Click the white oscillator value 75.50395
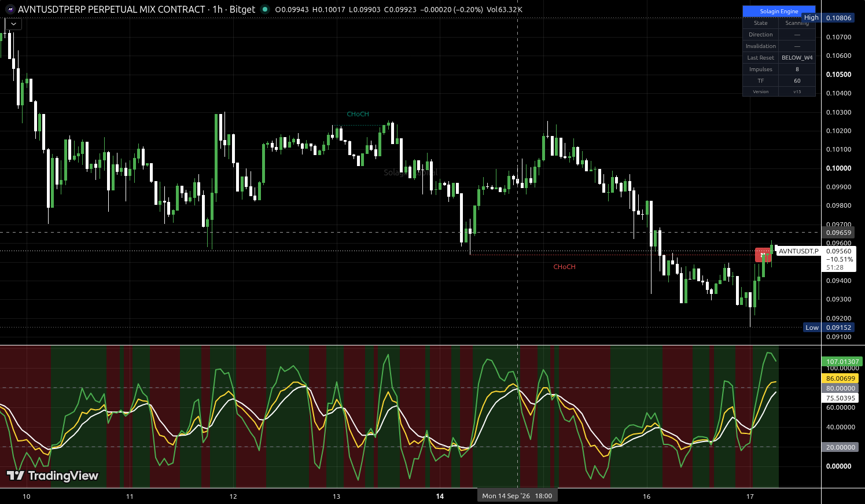 (x=840, y=398)
